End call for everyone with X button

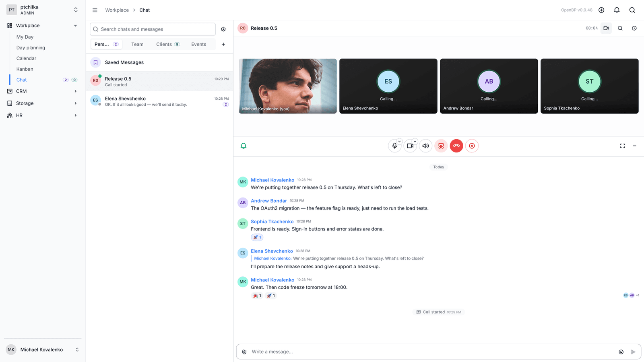[x=472, y=146]
